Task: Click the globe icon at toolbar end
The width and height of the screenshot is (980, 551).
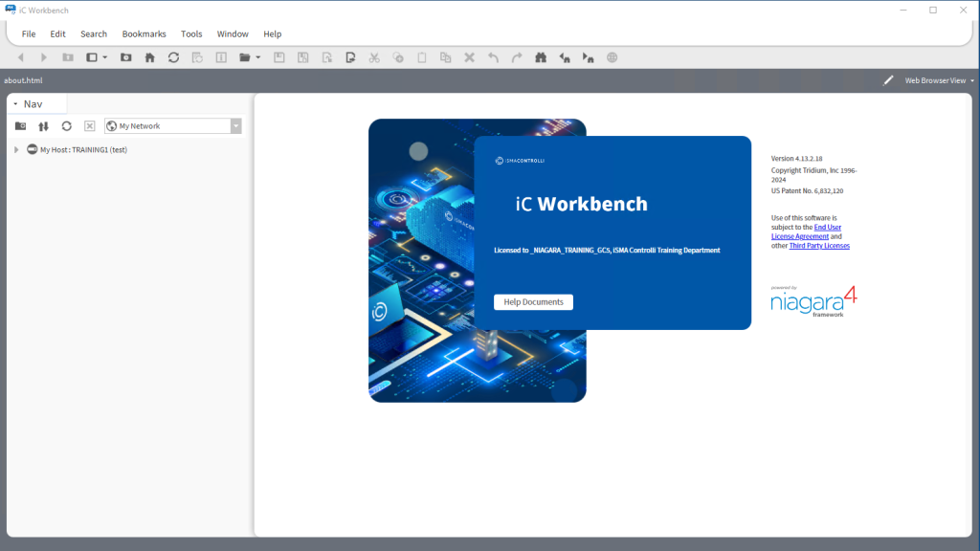Action: point(612,57)
